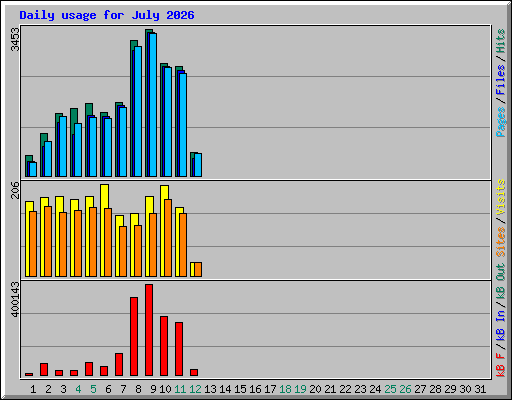Click day 8 on the x-axis
The width and height of the screenshot is (512, 400).
pos(138,389)
